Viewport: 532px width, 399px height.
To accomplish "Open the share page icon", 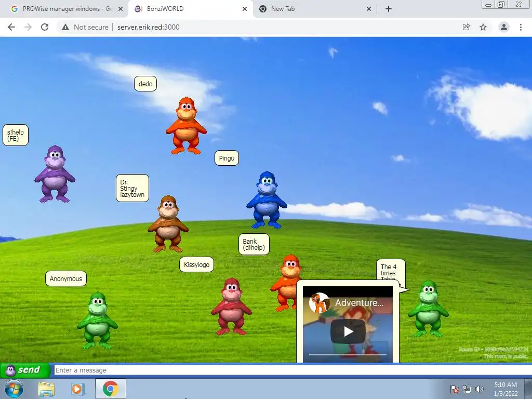I will coord(467,27).
